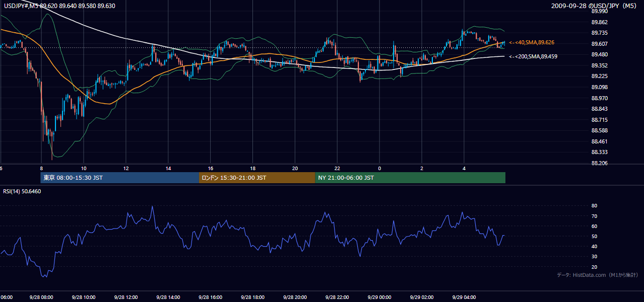644x302 pixels.
Task: Click price axis value 89.862
Action: coord(600,22)
